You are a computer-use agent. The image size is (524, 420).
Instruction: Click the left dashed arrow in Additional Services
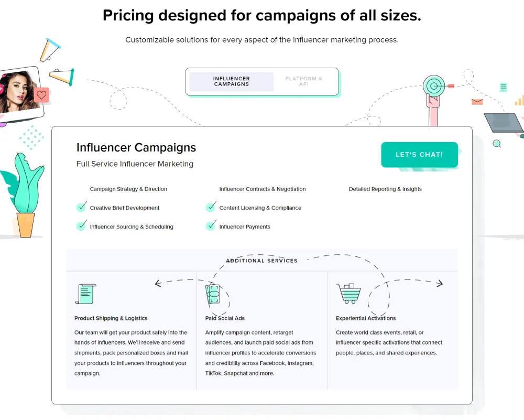click(x=158, y=284)
